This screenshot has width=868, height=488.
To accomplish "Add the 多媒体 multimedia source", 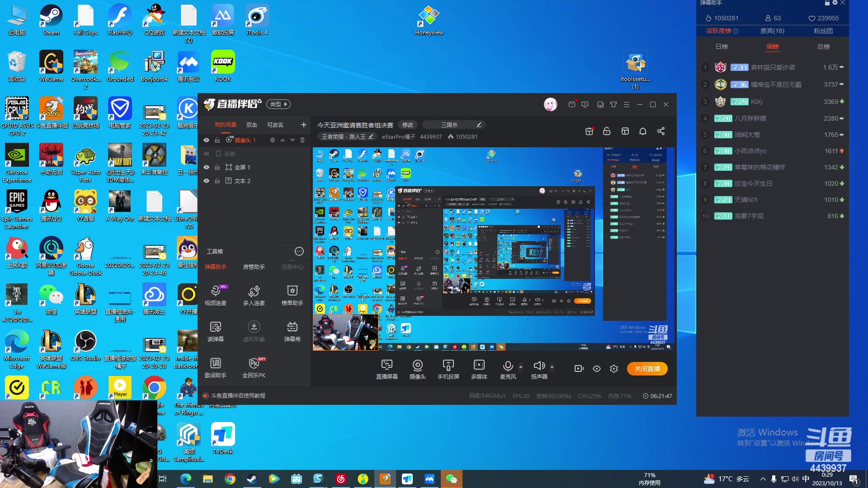I will [479, 369].
